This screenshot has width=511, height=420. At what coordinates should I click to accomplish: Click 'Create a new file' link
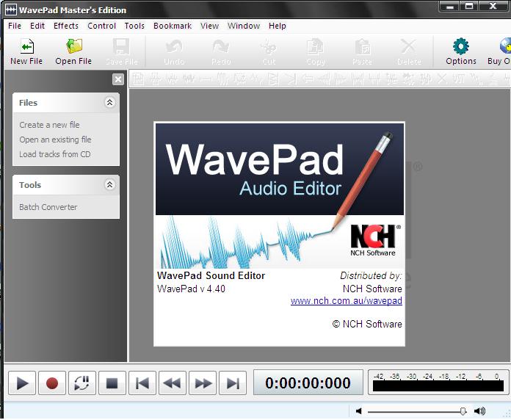49,125
